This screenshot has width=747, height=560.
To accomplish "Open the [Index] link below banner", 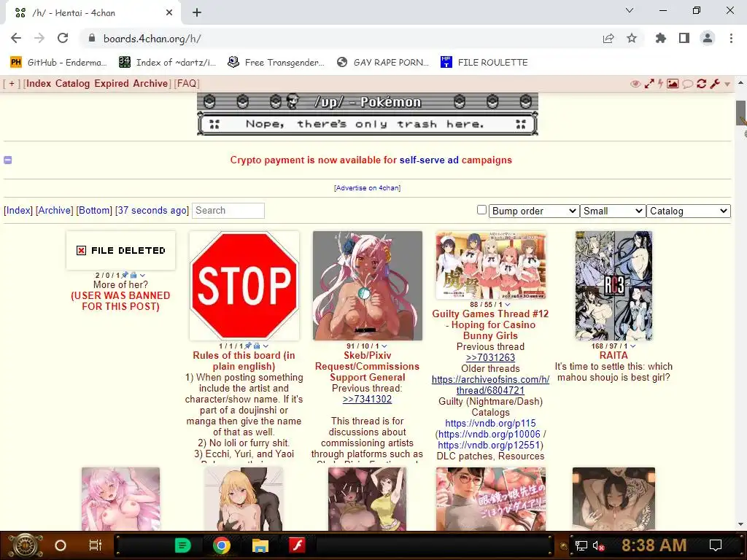I will (18, 211).
